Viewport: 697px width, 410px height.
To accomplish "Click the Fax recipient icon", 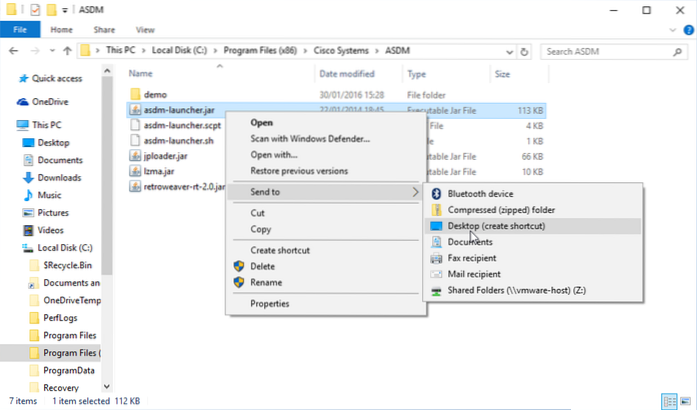I will 436,258.
